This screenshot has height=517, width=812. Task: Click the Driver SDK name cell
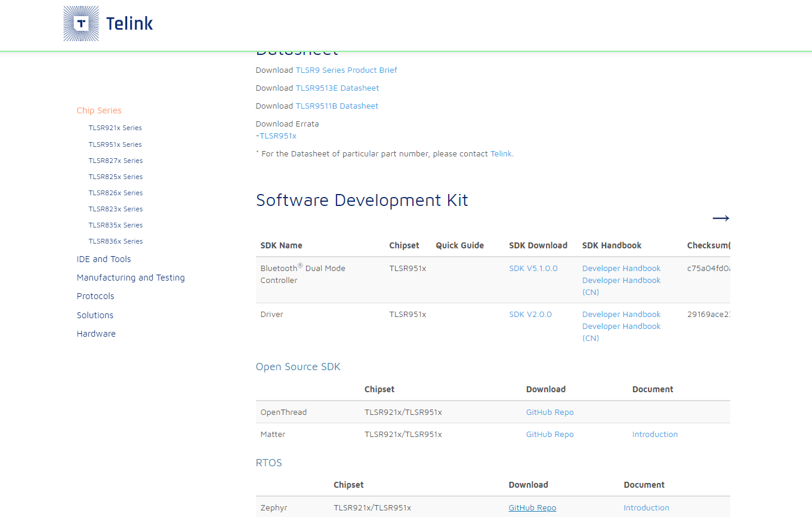(x=272, y=314)
